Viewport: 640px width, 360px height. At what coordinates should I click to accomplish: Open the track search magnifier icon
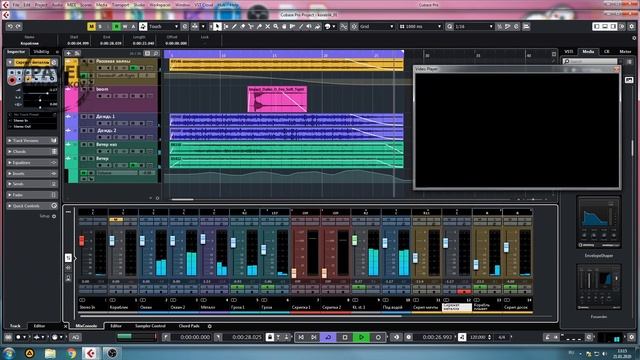coord(156,53)
